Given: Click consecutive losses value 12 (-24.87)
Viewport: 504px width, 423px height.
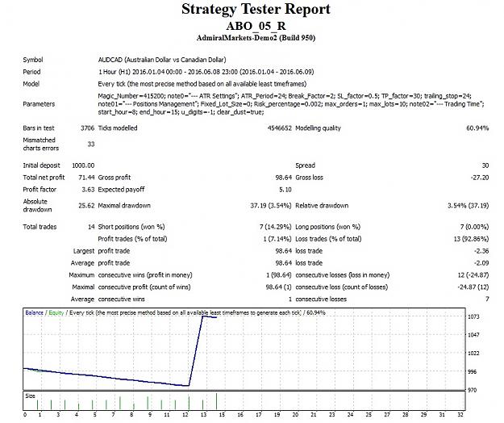Looking at the screenshot, I should coord(473,275).
